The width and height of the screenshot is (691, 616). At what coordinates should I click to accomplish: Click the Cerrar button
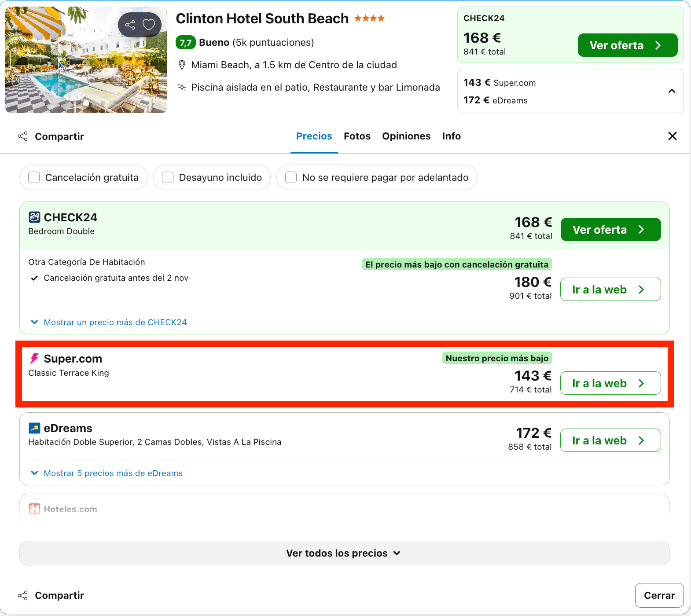[659, 595]
